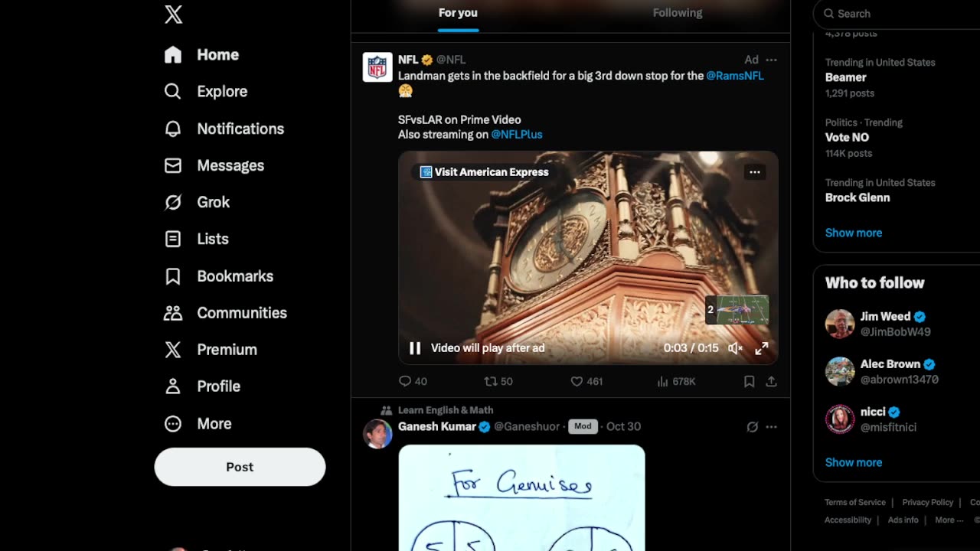
Task: Click Jim Weed's avatar
Action: tap(840, 324)
